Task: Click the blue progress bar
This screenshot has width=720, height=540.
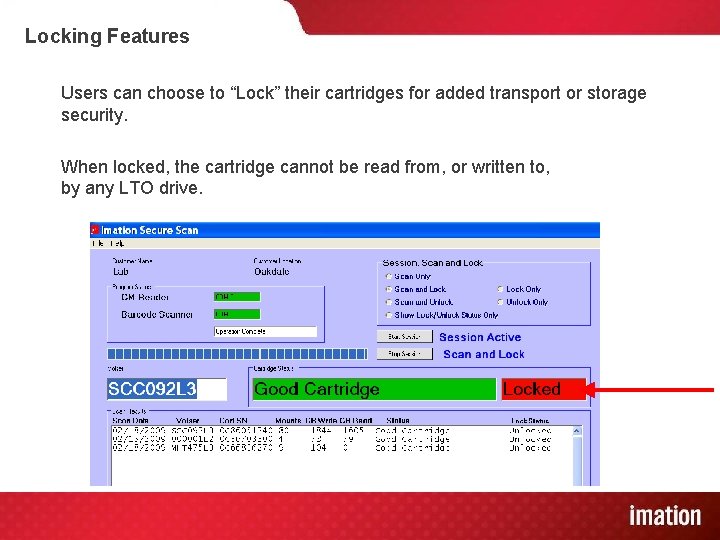Action: pos(237,354)
